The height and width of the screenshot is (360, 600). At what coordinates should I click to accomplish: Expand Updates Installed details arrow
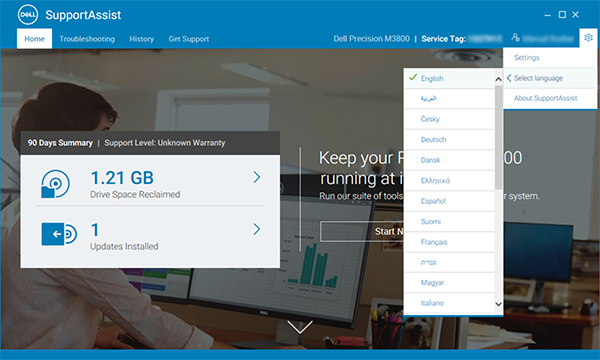[257, 229]
